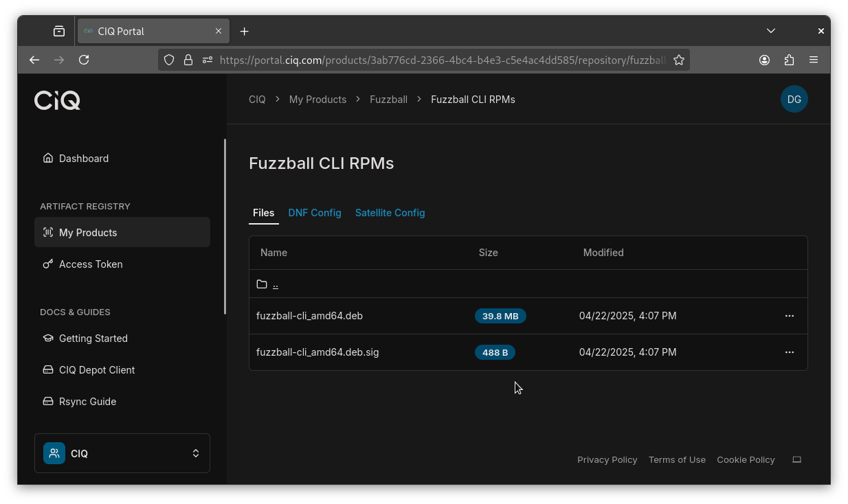Click file name fuzzball-cli_amd64.deb.sig
Viewport: 848px width, 504px height.
[317, 352]
